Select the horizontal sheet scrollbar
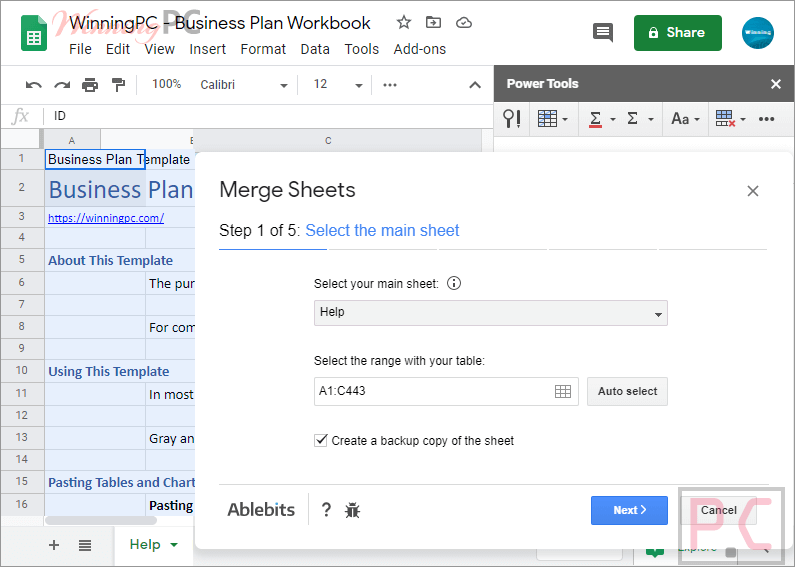 tap(101, 520)
